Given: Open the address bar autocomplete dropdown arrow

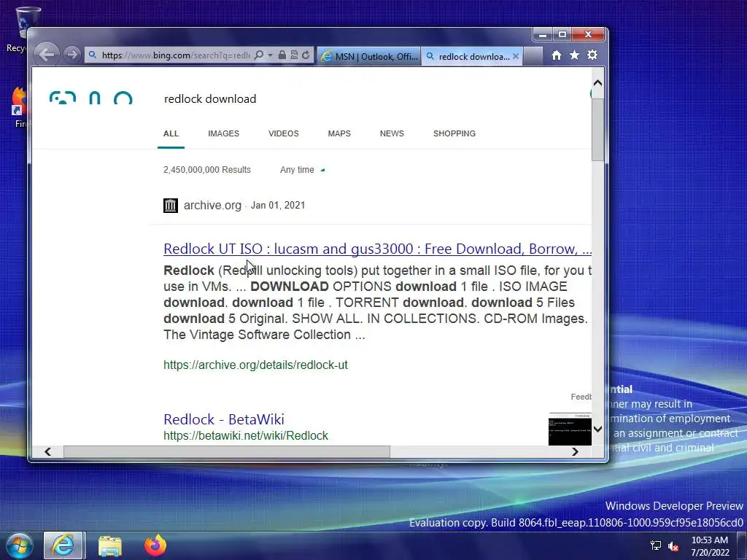Looking at the screenshot, I should click(270, 55).
